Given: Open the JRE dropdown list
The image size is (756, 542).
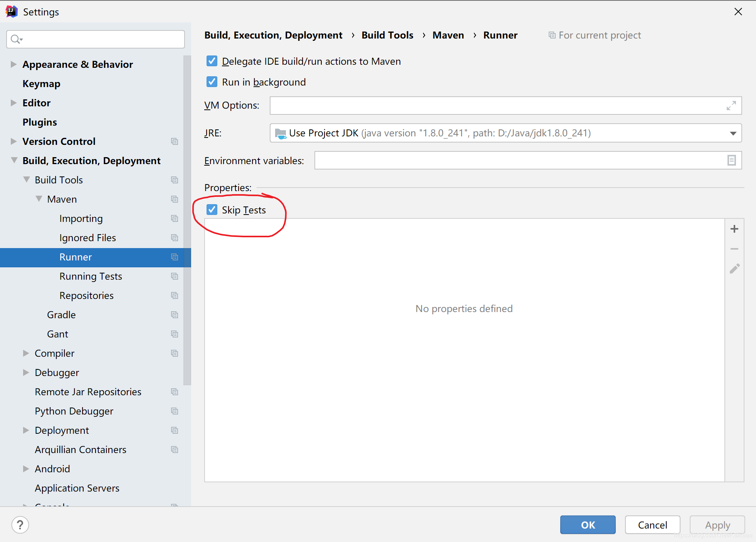Looking at the screenshot, I should point(733,133).
